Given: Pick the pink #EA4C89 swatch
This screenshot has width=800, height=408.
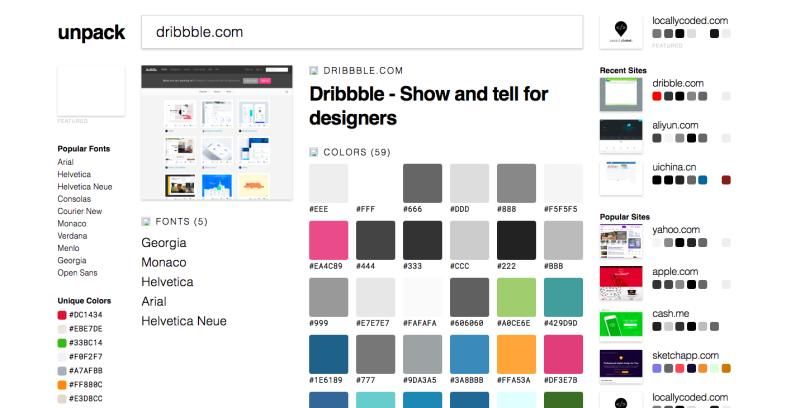Looking at the screenshot, I should pos(329,240).
